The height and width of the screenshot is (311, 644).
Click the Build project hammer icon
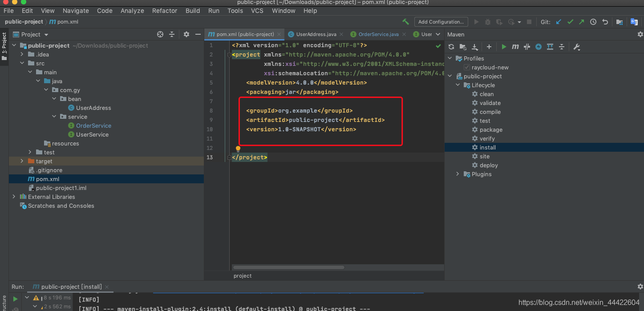405,21
